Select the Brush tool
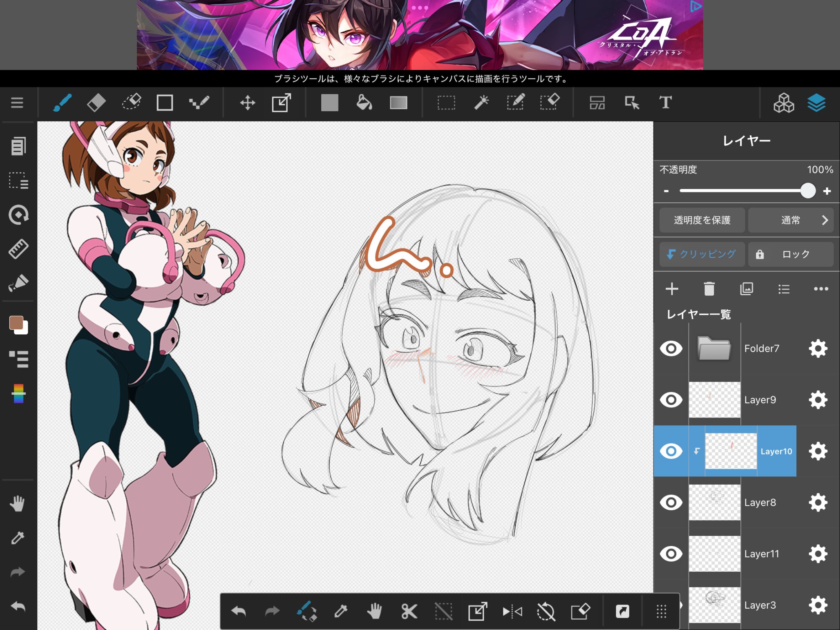The image size is (840, 630). click(62, 102)
